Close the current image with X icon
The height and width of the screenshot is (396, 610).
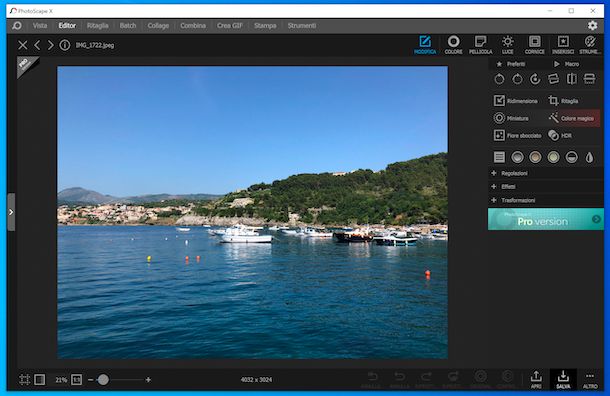coord(23,45)
